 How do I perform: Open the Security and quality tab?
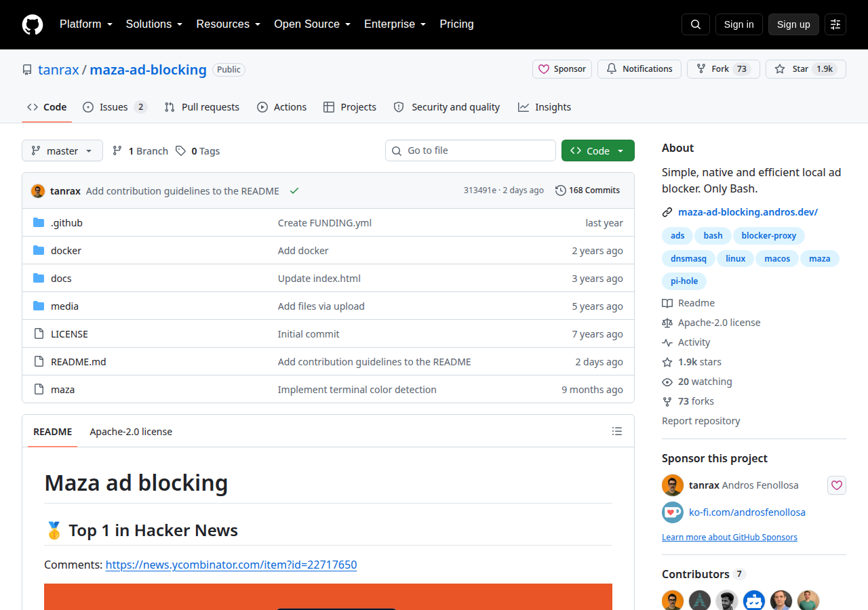(x=447, y=107)
